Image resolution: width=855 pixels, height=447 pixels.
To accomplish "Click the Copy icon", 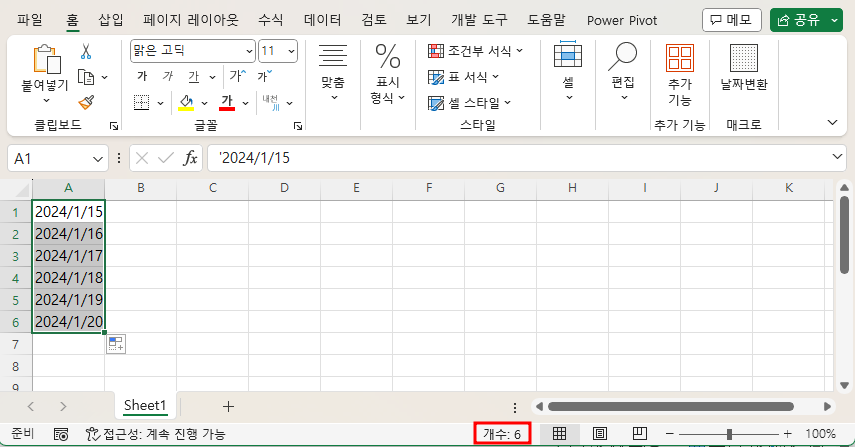I will [86, 77].
